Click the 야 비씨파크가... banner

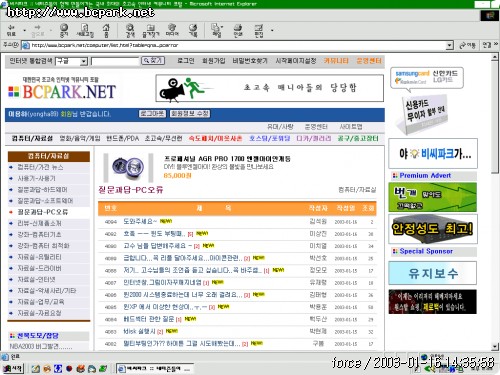433,154
